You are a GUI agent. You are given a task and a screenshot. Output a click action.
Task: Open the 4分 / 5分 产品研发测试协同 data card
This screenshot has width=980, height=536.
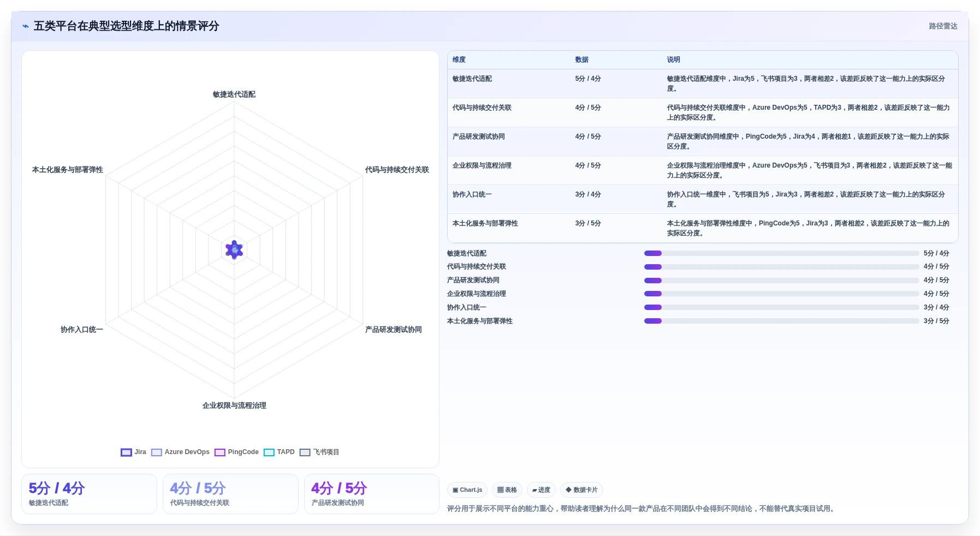pyautogui.click(x=372, y=494)
